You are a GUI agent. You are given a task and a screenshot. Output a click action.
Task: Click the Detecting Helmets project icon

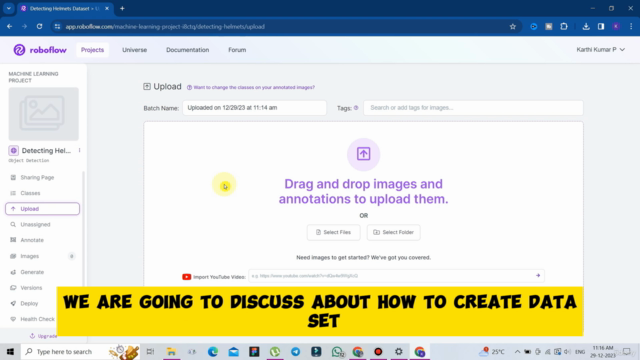coord(13,151)
